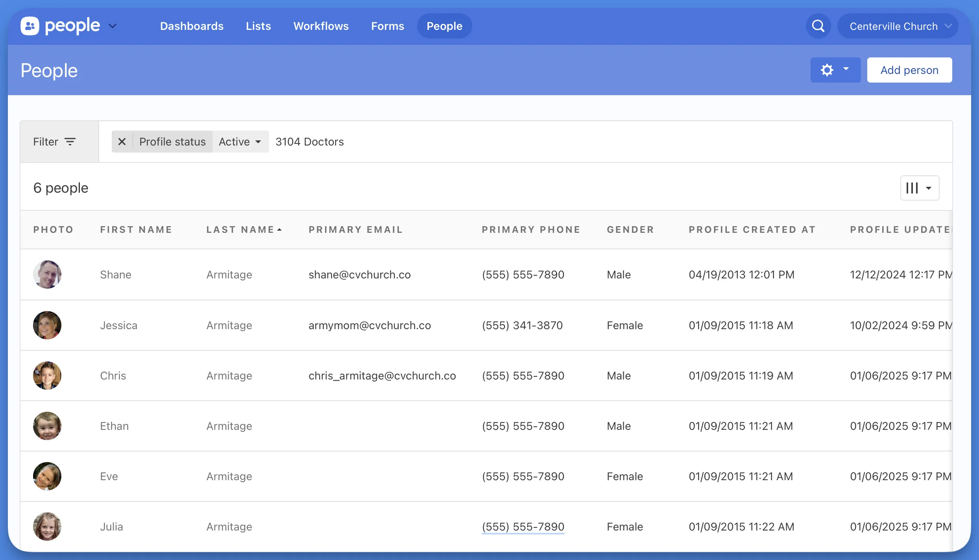Click Julia's phone number link

[x=523, y=527]
